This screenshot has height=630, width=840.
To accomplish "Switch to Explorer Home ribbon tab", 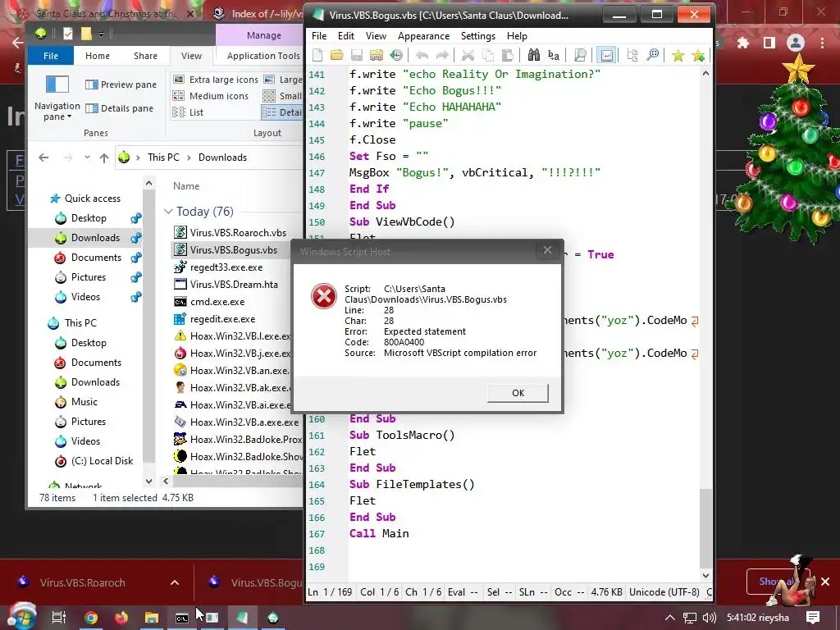I will coord(98,56).
